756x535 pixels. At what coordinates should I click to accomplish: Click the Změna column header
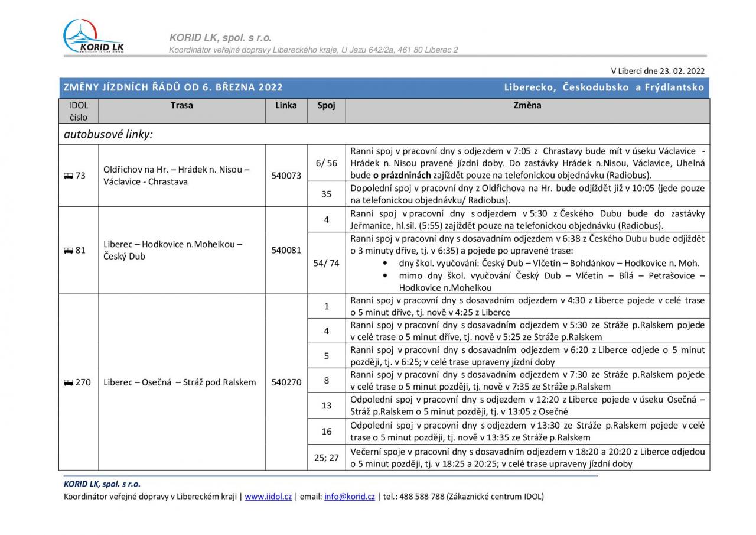click(527, 106)
